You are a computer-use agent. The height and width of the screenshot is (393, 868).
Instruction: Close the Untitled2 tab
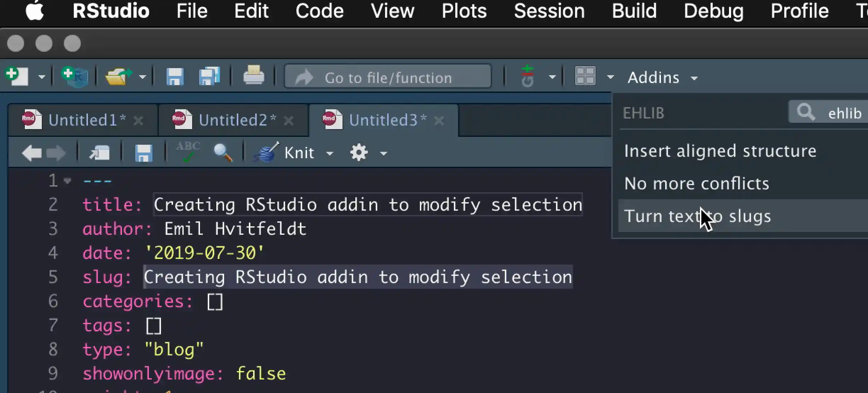click(289, 121)
